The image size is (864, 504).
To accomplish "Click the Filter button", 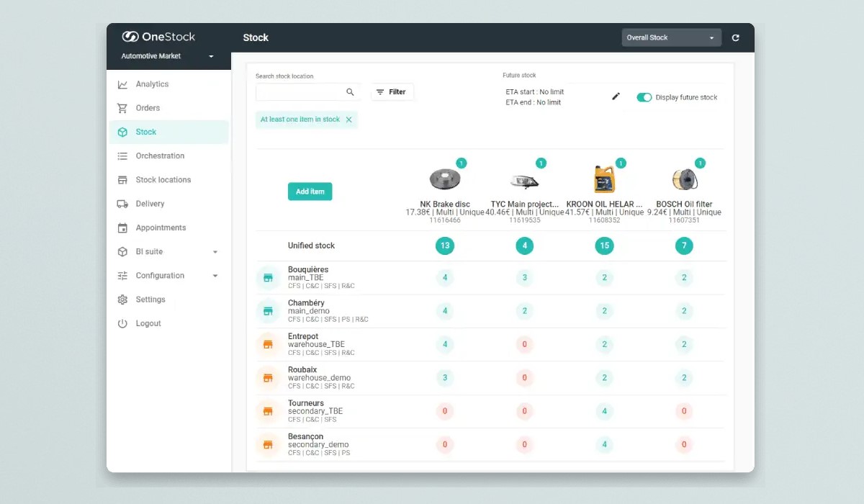I will [x=392, y=92].
